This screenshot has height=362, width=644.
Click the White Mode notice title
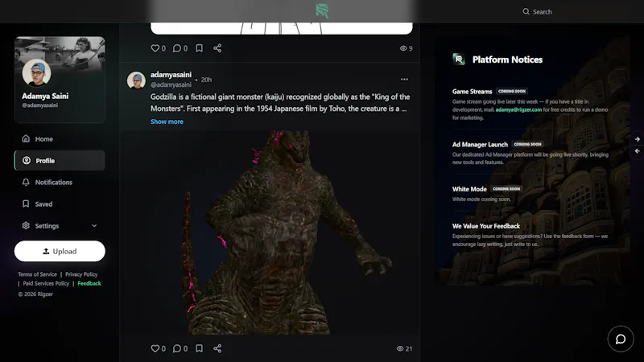(x=469, y=189)
